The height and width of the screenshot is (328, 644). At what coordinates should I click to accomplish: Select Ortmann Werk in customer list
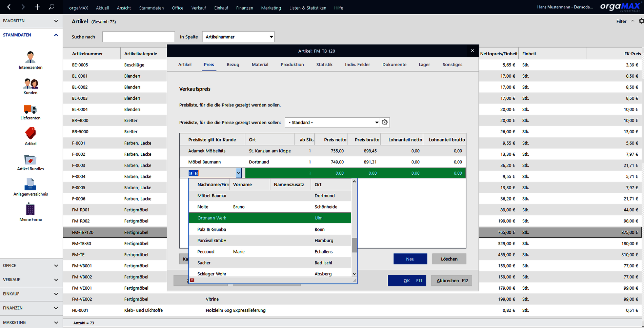[270, 218]
